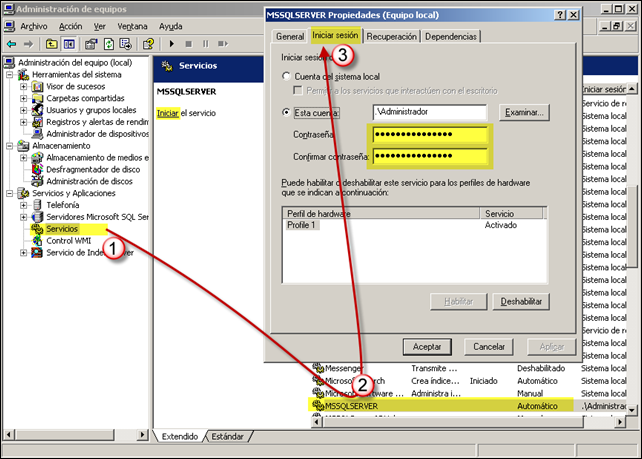
Task: Click the Aceptar button
Action: 427,347
